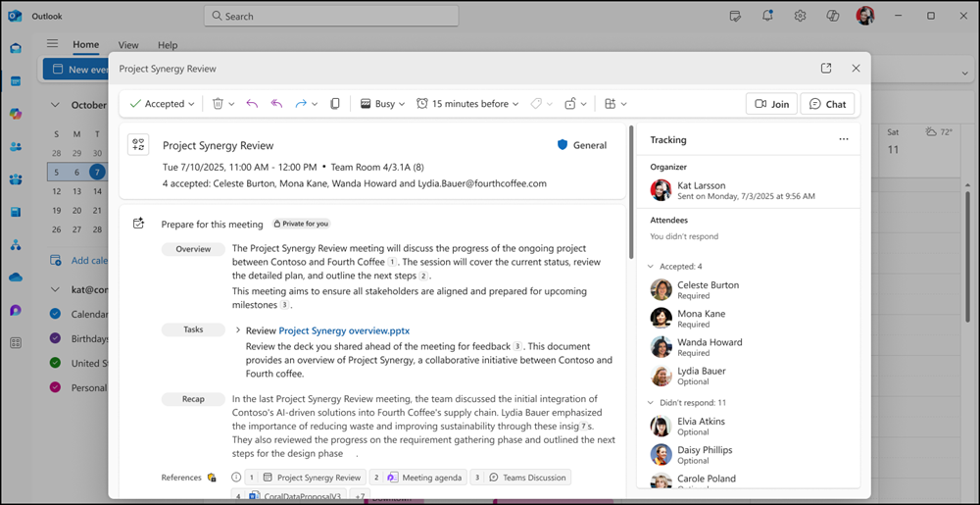The width and height of the screenshot is (980, 505).
Task: Open the Accepted response dropdown
Action: point(163,104)
